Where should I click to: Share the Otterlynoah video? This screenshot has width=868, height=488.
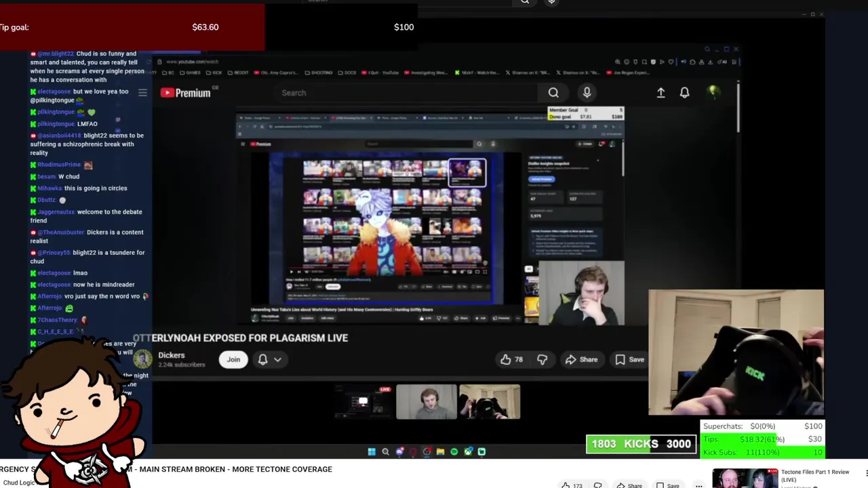581,360
